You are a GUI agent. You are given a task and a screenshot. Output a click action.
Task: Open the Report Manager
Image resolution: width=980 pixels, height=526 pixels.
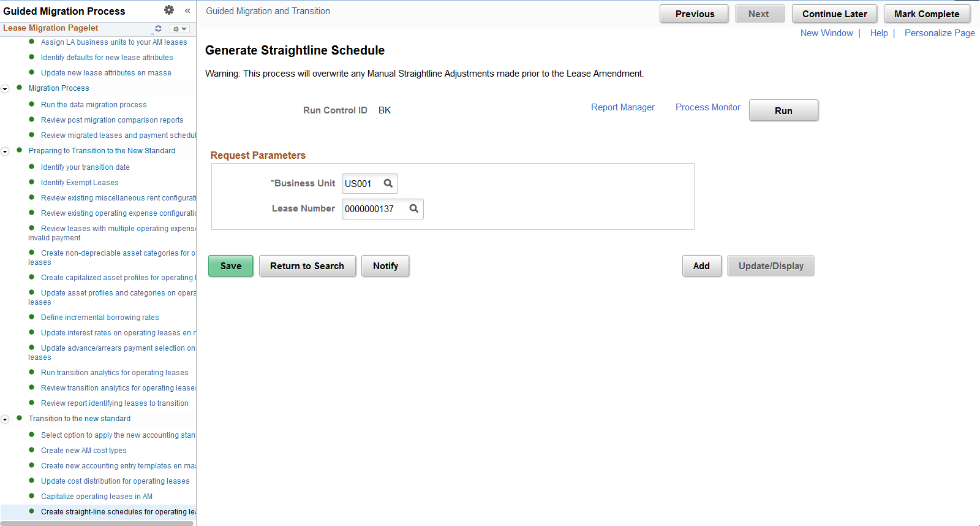coord(622,107)
